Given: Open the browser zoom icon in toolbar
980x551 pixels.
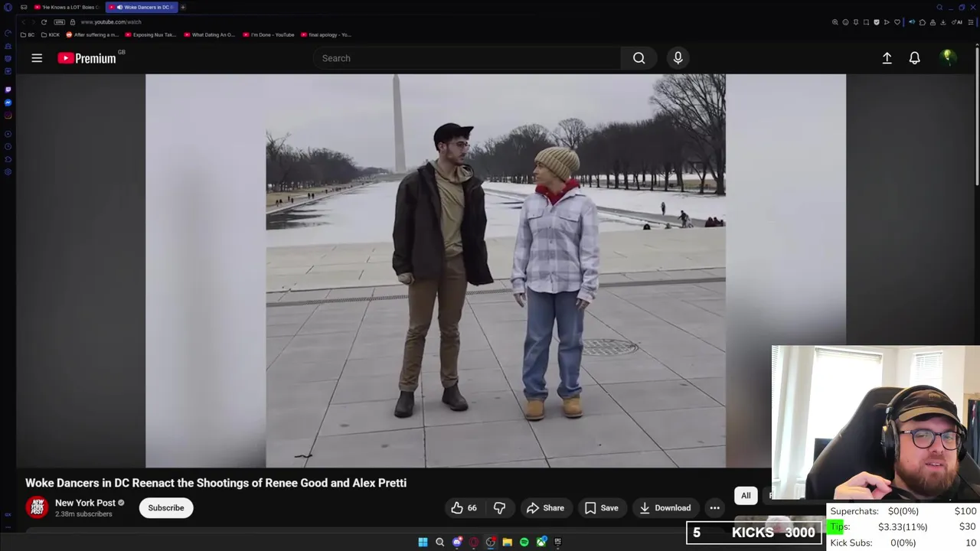Looking at the screenshot, I should coord(835,22).
